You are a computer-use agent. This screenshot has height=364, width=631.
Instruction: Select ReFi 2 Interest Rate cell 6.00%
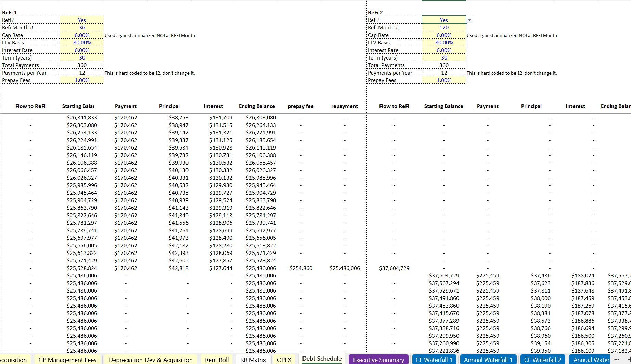pos(444,50)
